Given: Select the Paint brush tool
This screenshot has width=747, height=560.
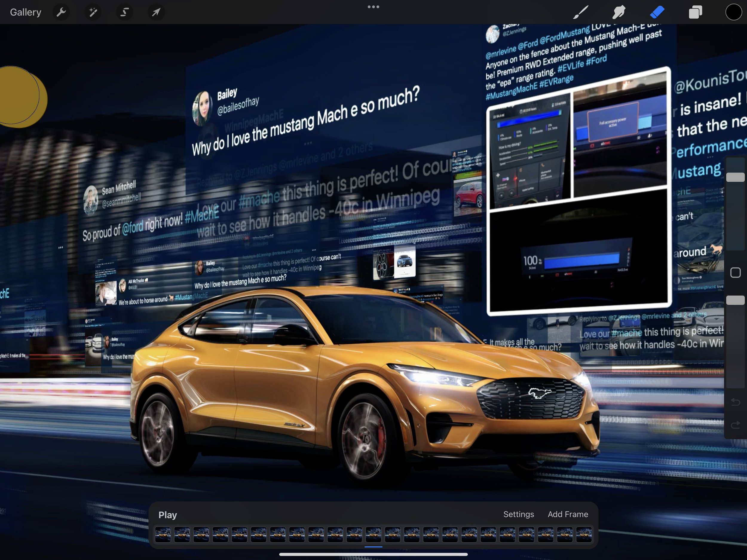Looking at the screenshot, I should (x=581, y=12).
